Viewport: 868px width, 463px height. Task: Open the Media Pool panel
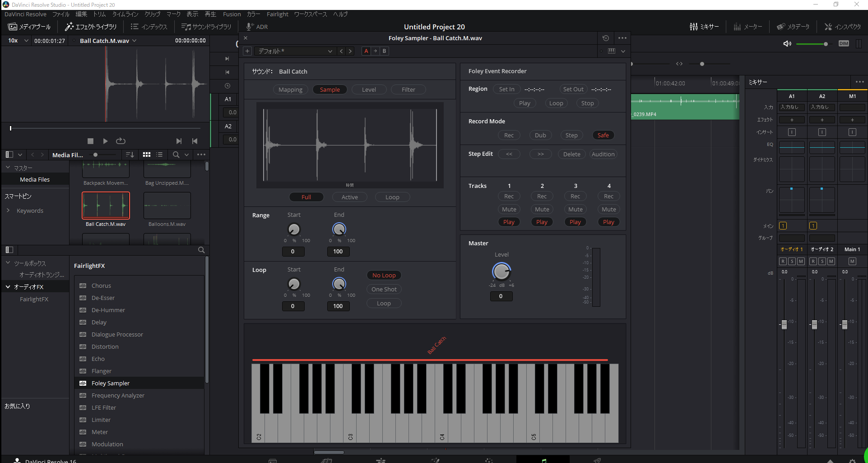tap(29, 27)
